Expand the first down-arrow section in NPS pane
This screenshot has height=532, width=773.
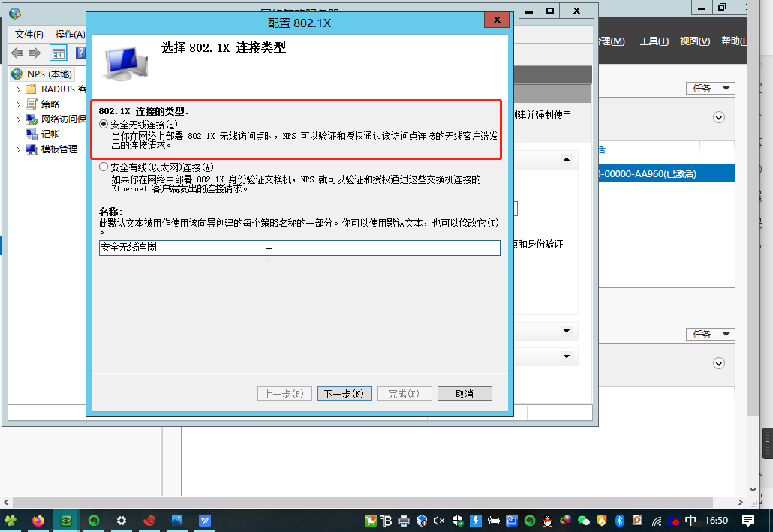pyautogui.click(x=567, y=332)
